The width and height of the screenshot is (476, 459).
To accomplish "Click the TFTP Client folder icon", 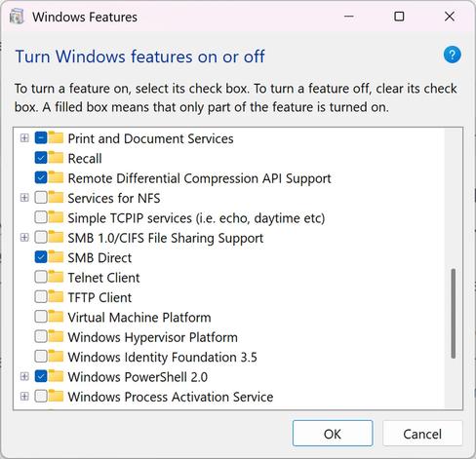I will point(56,296).
